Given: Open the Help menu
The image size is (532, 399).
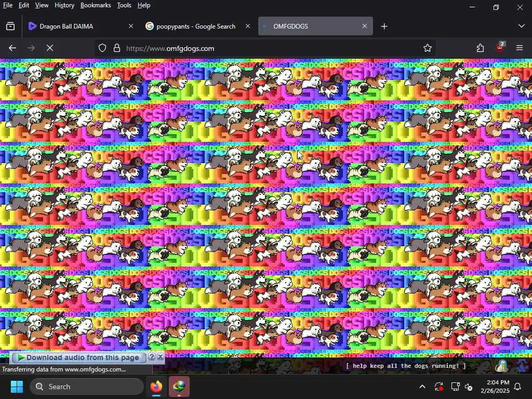Looking at the screenshot, I should tap(144, 5).
